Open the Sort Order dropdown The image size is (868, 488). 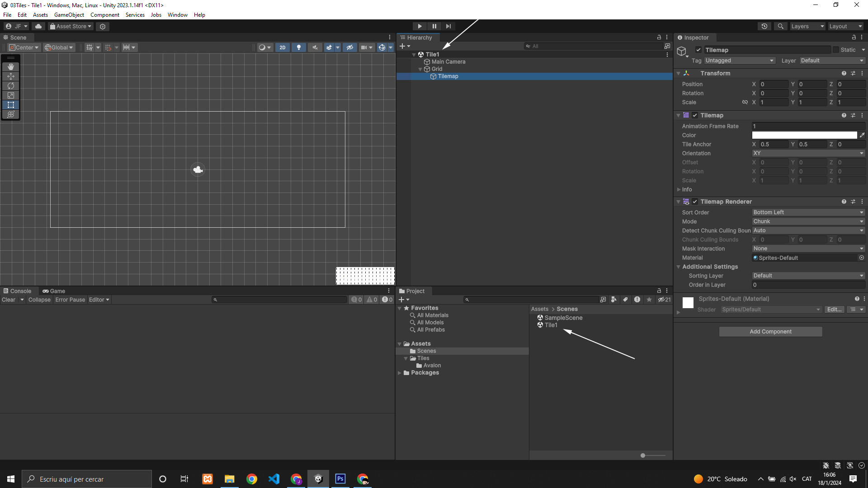click(808, 212)
